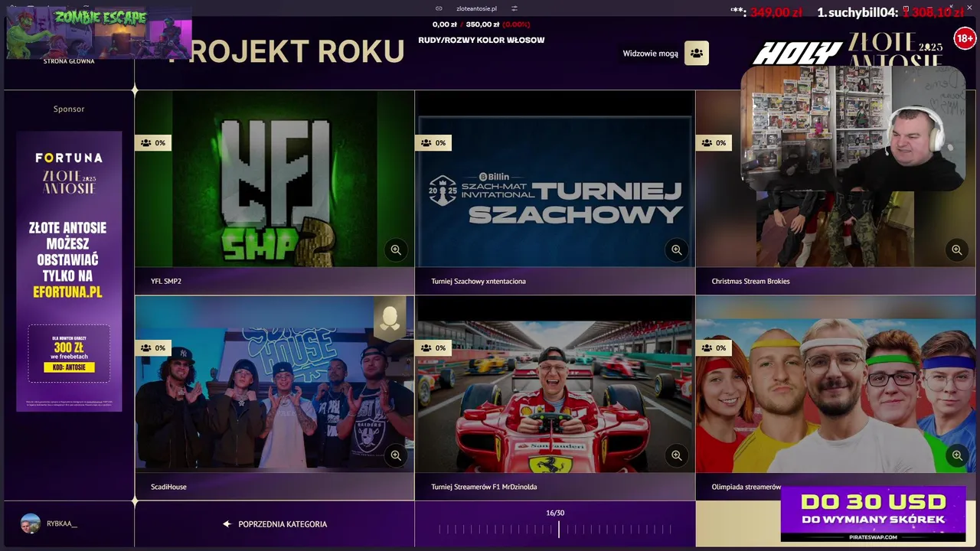980x551 pixels.
Task: Click the 'Sponsor' label above the banner
Action: [x=69, y=109]
